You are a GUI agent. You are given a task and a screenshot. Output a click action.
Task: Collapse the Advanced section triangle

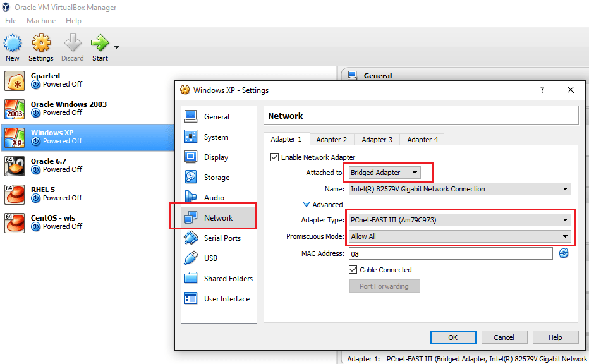[307, 204]
